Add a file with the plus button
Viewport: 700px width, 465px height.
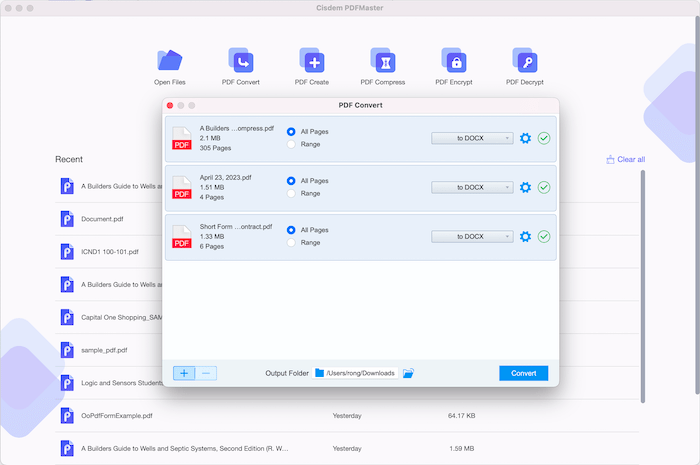point(184,373)
